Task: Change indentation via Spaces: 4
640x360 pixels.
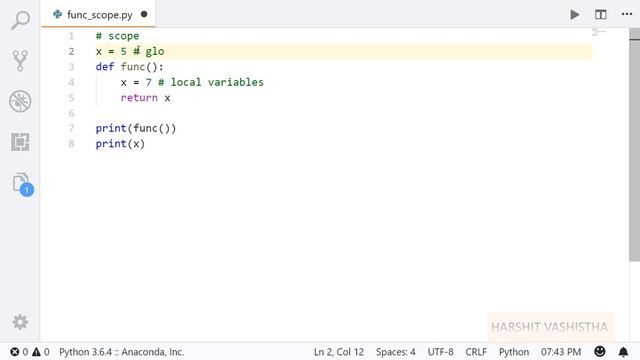Action: point(396,352)
